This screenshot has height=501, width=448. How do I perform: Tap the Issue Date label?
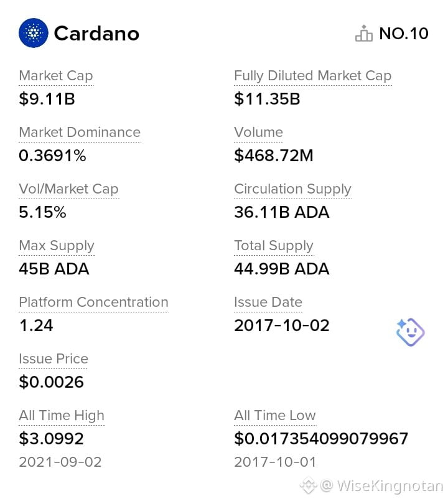(x=268, y=302)
